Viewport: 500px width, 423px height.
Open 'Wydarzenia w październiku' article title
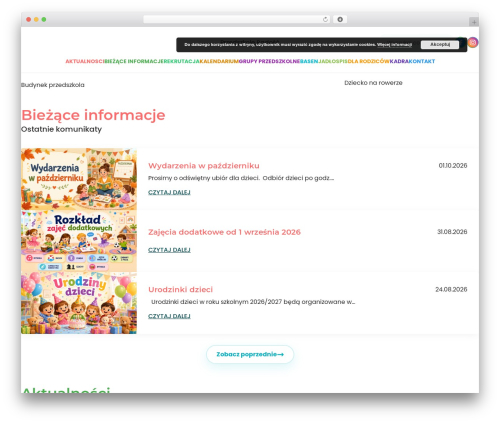[204, 166]
